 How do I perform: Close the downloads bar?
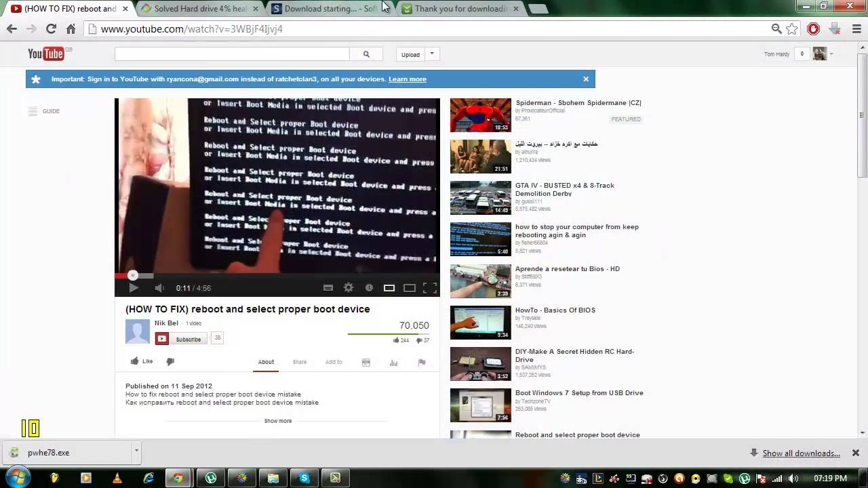(x=856, y=453)
